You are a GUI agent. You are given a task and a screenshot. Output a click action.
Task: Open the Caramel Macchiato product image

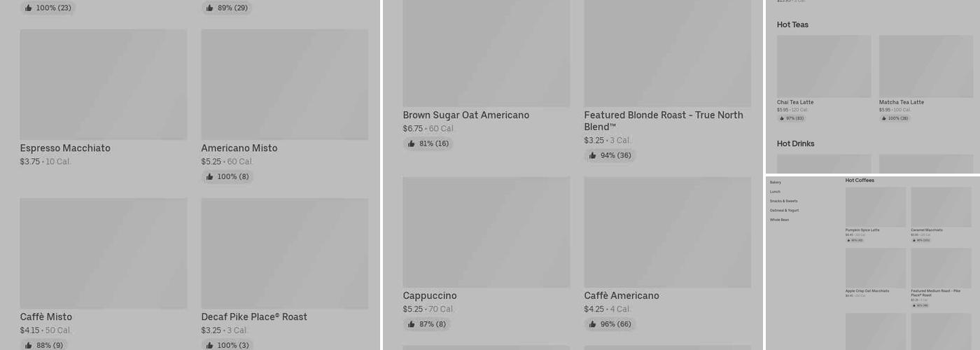point(941,206)
